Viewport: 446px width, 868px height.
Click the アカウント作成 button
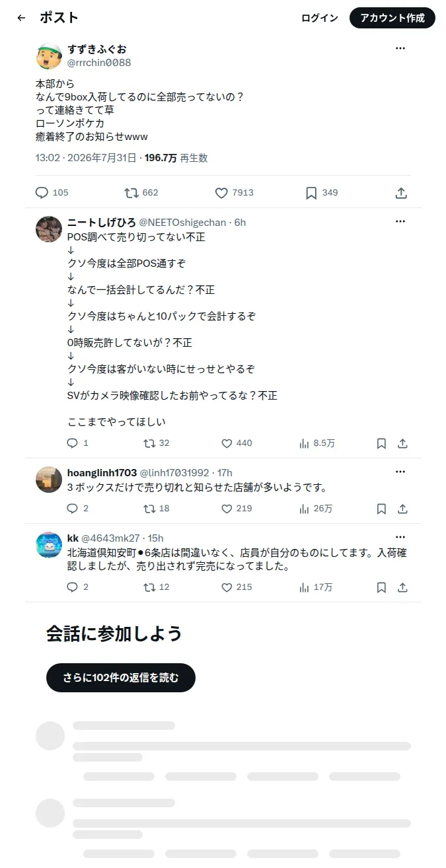coord(392,18)
